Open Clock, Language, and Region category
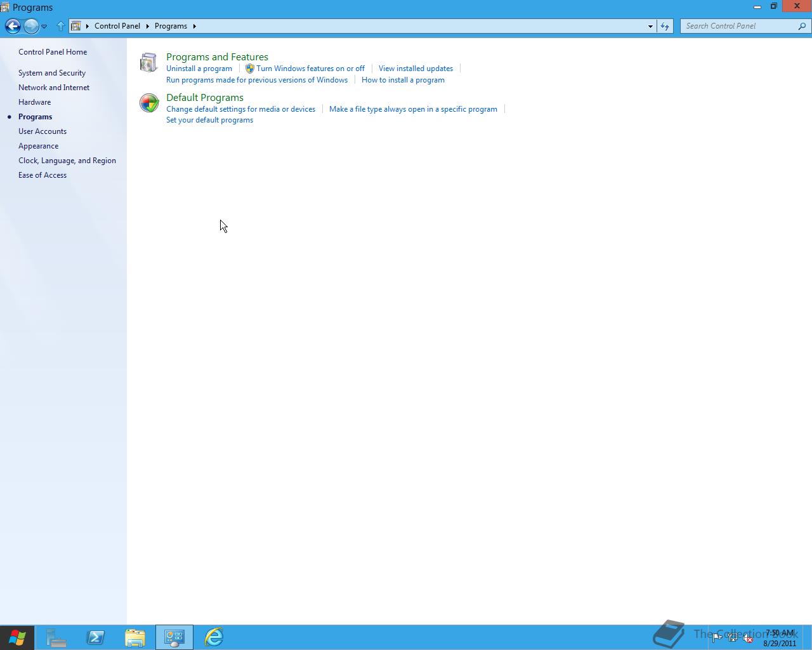This screenshot has width=812, height=650. 67,161
